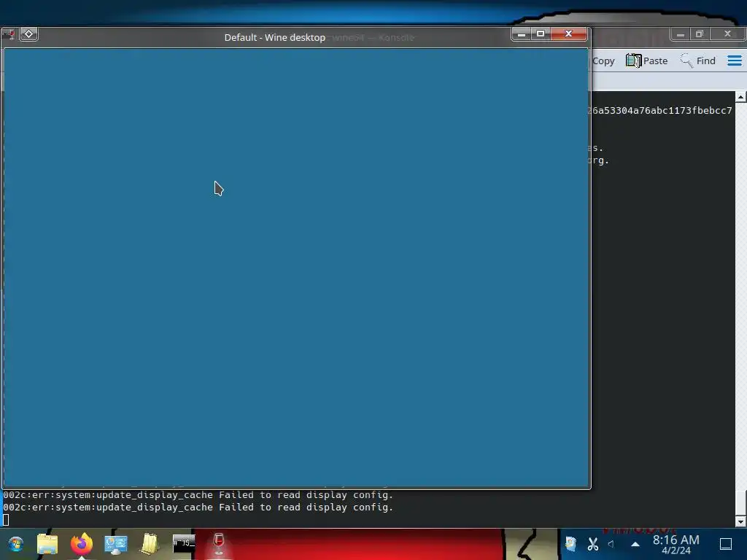Image resolution: width=747 pixels, height=560 pixels.
Task: Switch to the Konsole terminal taskbar entry
Action: click(x=184, y=543)
